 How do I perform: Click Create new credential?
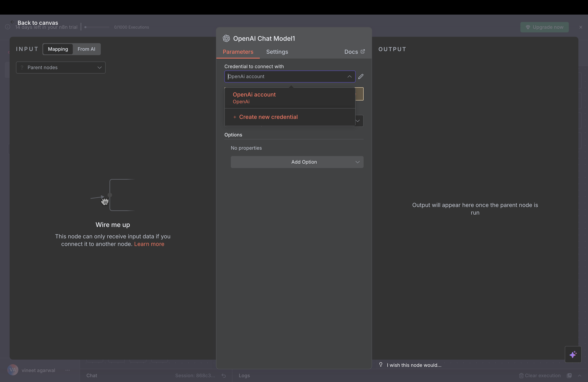268,117
